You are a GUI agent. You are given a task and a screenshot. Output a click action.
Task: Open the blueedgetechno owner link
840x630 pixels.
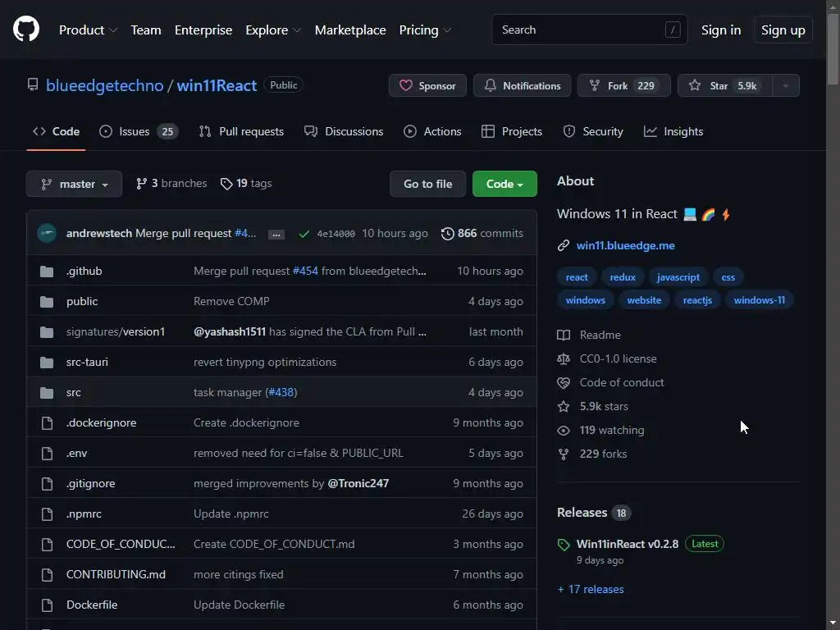click(x=104, y=85)
